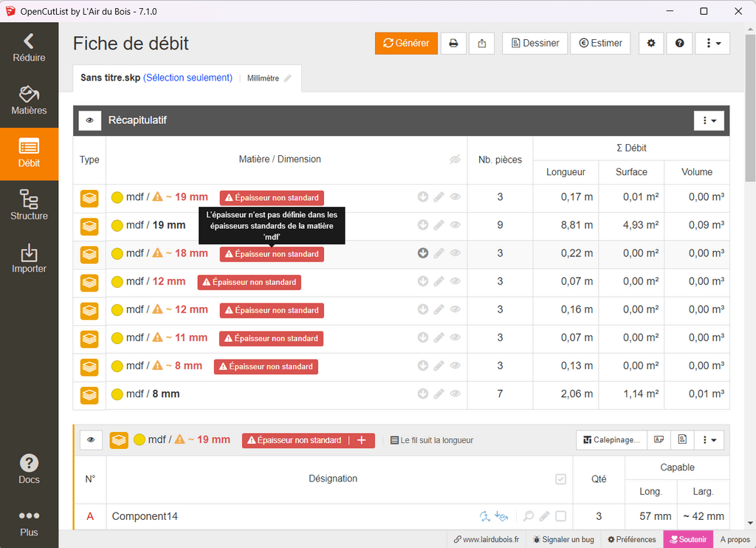Toggle the Récapitulatif section eye button
The image size is (756, 548).
(x=90, y=120)
